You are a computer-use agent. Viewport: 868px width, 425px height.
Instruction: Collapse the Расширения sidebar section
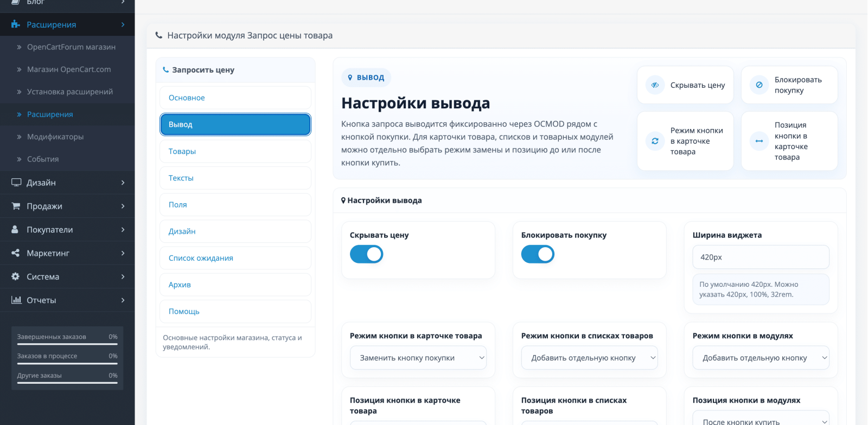point(67,24)
